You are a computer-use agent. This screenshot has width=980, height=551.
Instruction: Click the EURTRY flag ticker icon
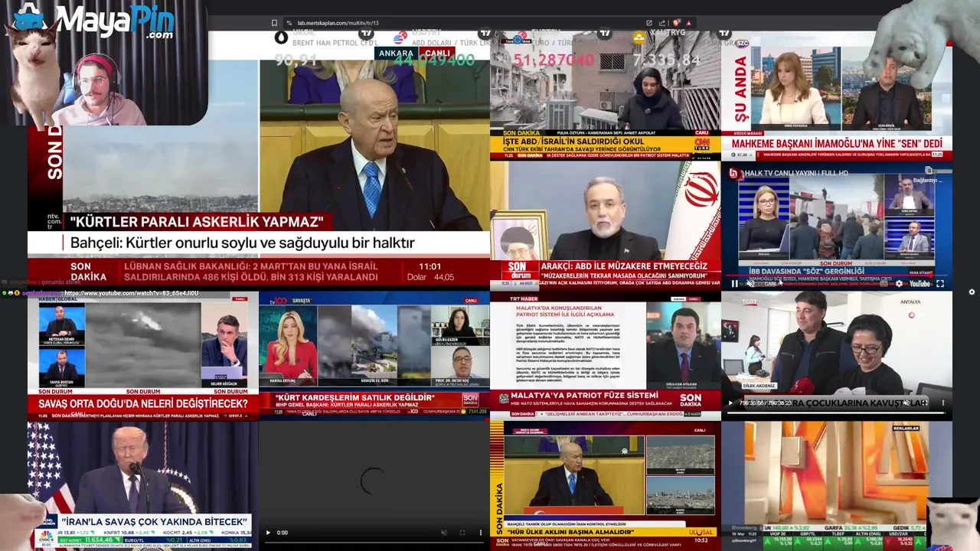point(521,37)
